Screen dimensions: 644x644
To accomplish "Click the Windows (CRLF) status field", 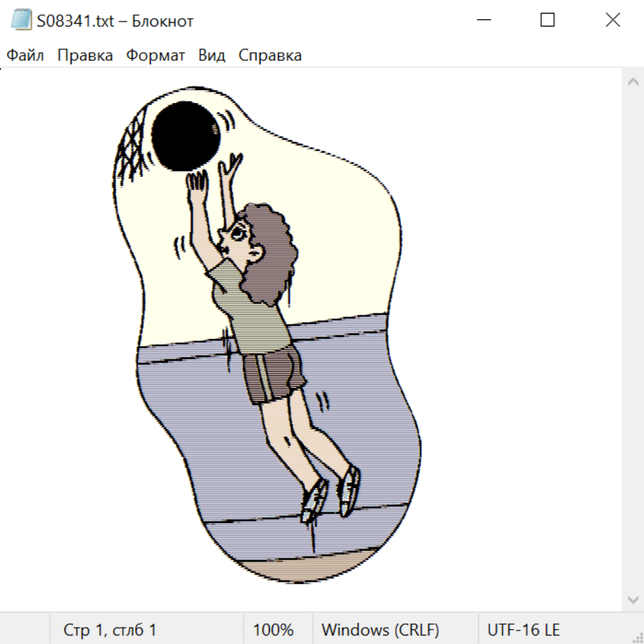I will click(380, 630).
